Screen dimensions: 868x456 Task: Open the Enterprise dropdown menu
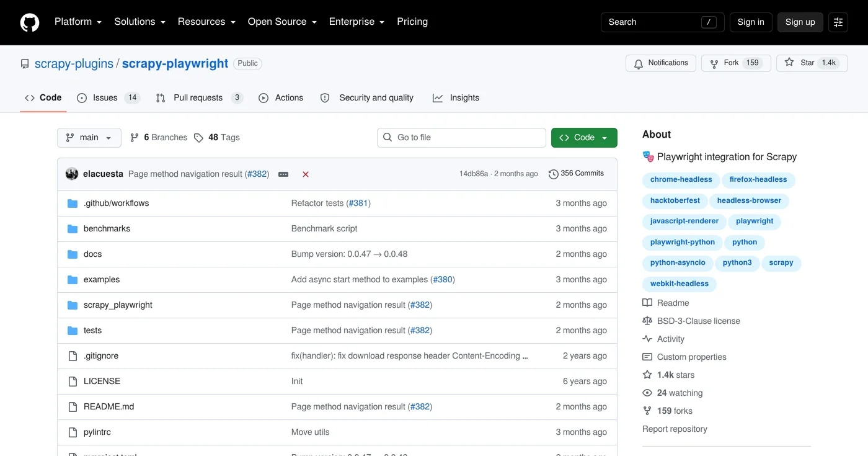coord(356,22)
